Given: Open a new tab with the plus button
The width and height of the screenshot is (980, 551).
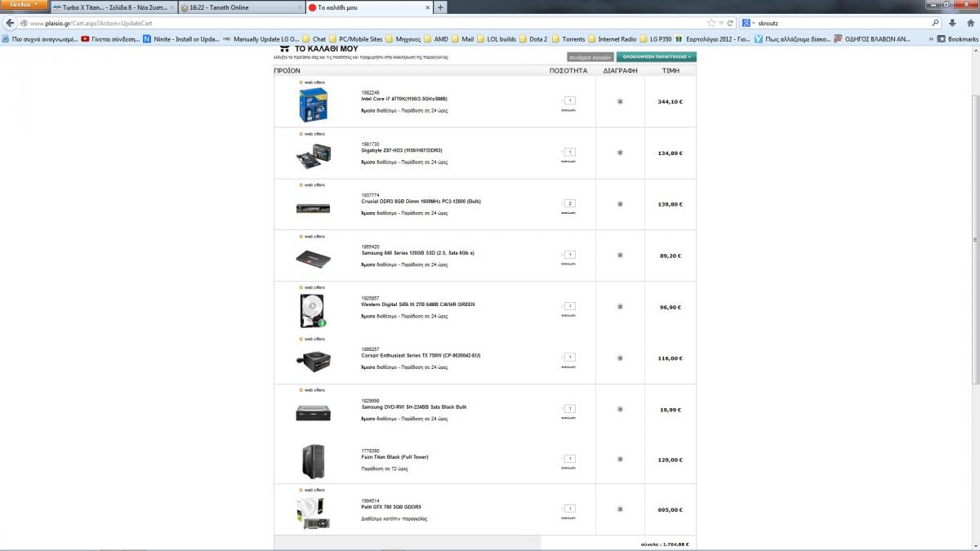Looking at the screenshot, I should (441, 7).
